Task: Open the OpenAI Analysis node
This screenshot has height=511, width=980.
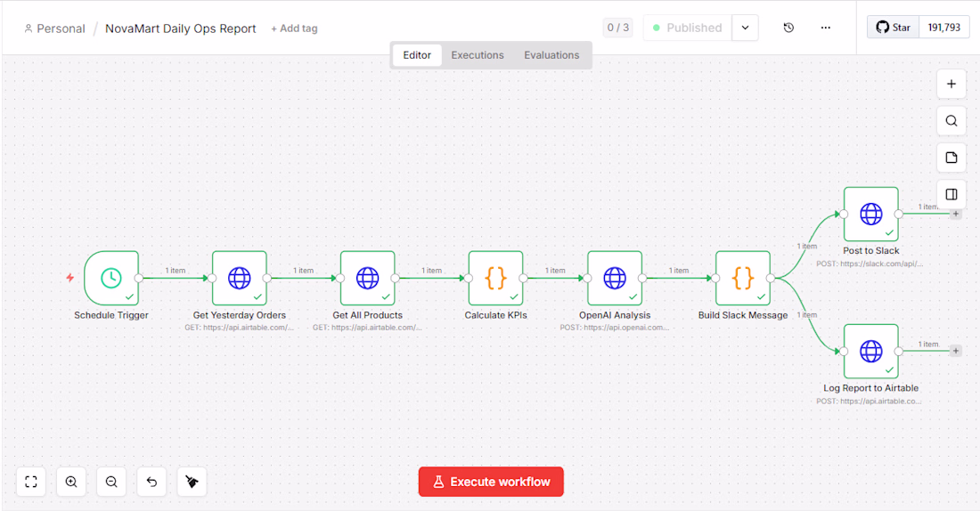Action: 615,278
